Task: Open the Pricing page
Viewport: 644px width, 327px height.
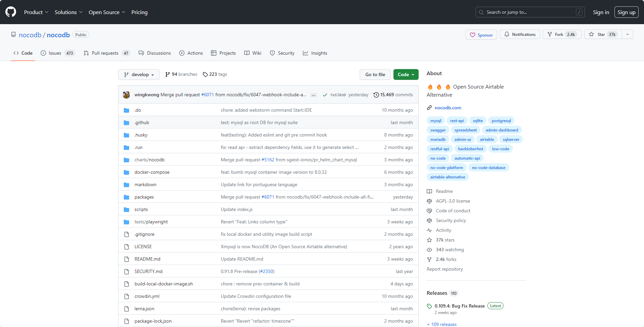Action: pyautogui.click(x=140, y=12)
